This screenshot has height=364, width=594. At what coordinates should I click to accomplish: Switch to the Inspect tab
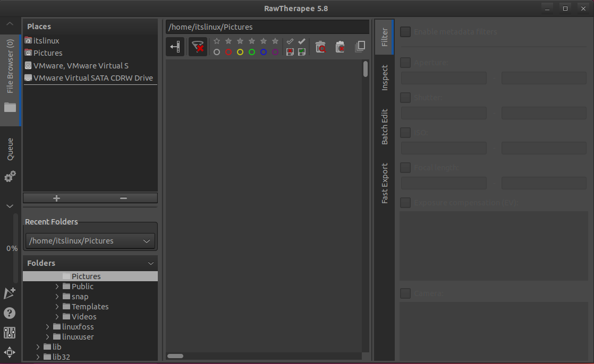tap(384, 77)
